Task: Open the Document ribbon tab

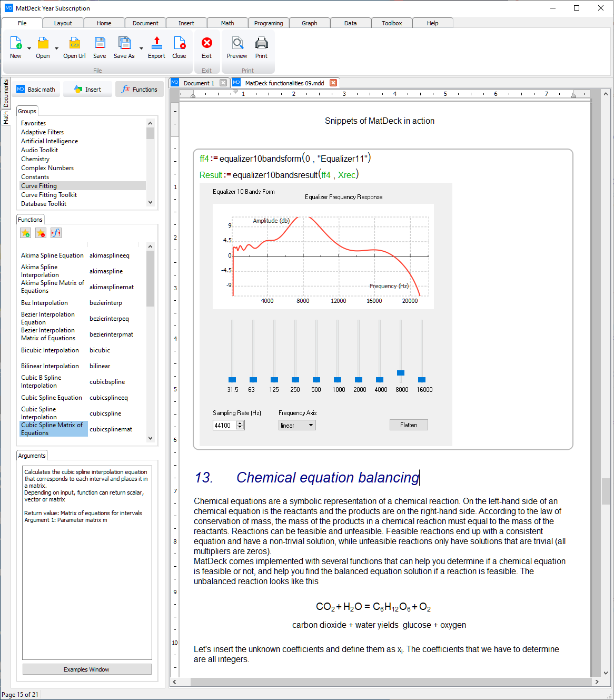Action: coord(145,23)
